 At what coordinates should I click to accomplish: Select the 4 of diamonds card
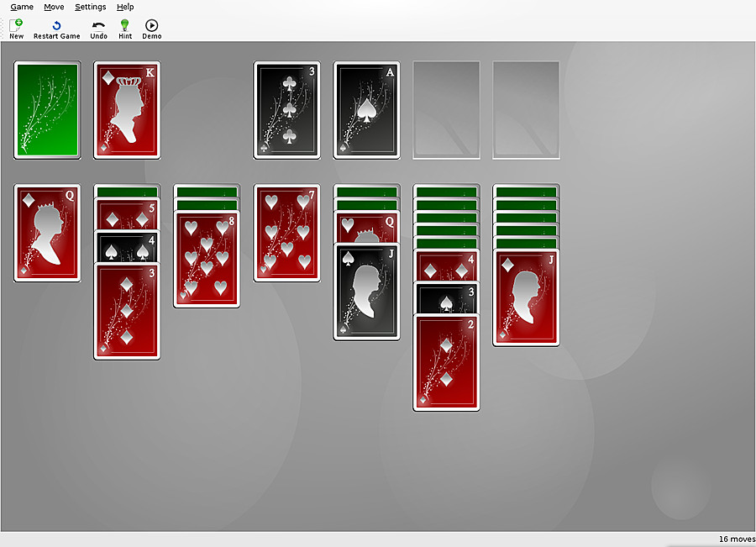447,265
